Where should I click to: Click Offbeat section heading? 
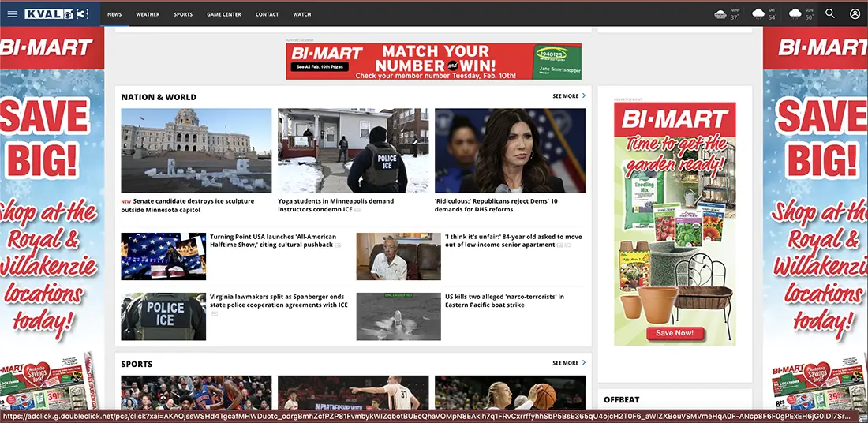click(622, 400)
